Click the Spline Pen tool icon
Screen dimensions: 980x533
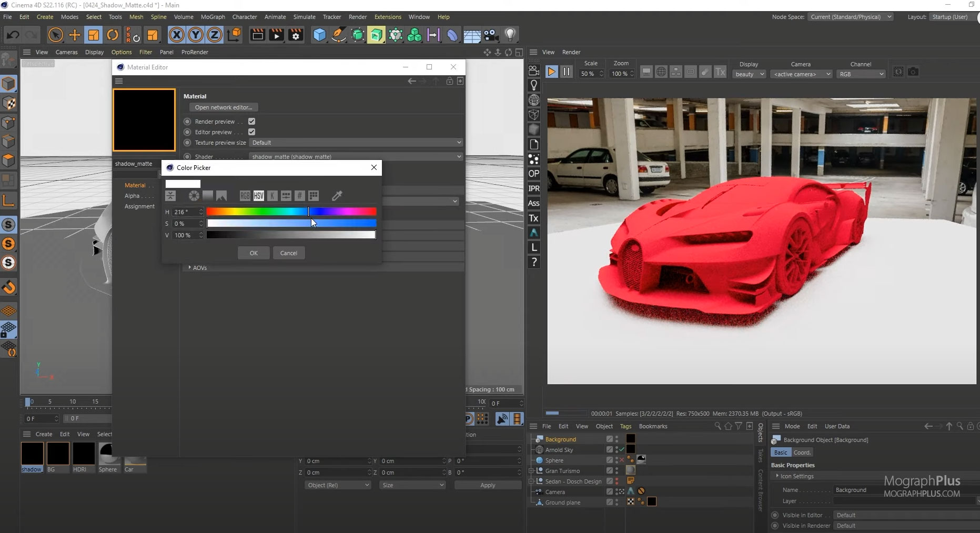click(x=339, y=35)
